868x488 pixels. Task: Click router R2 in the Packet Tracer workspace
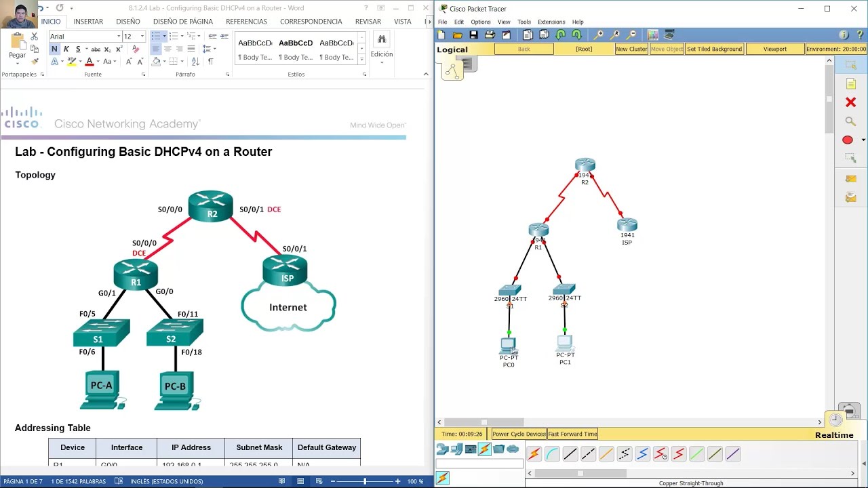click(x=585, y=165)
